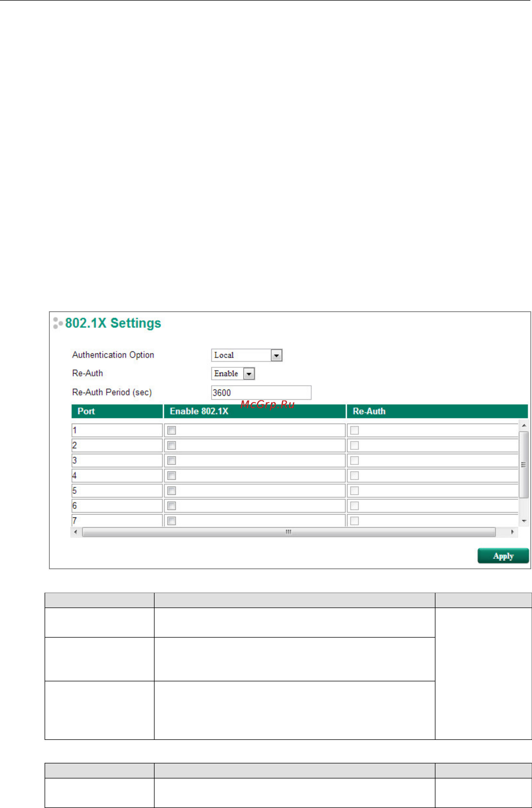Click the port 4 cell
This screenshot has width=532, height=808.
[x=117, y=476]
